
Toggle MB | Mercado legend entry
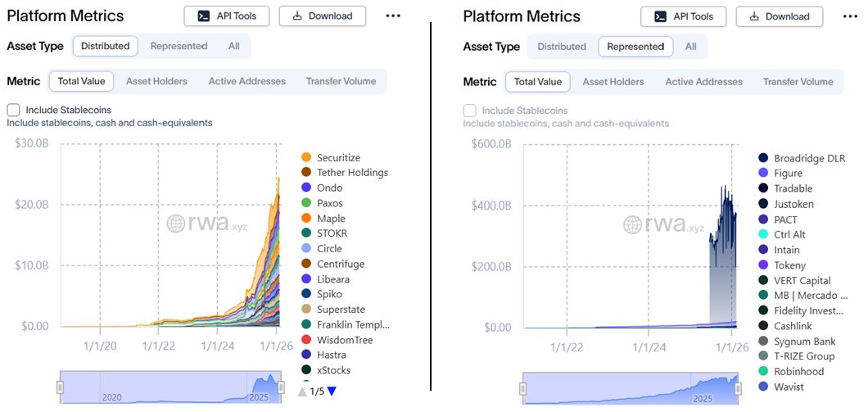(802, 295)
